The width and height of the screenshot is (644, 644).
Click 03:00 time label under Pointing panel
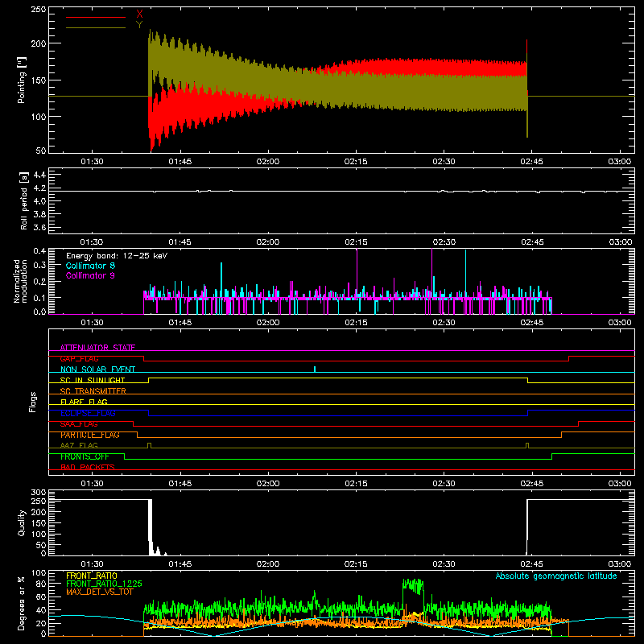619,162
